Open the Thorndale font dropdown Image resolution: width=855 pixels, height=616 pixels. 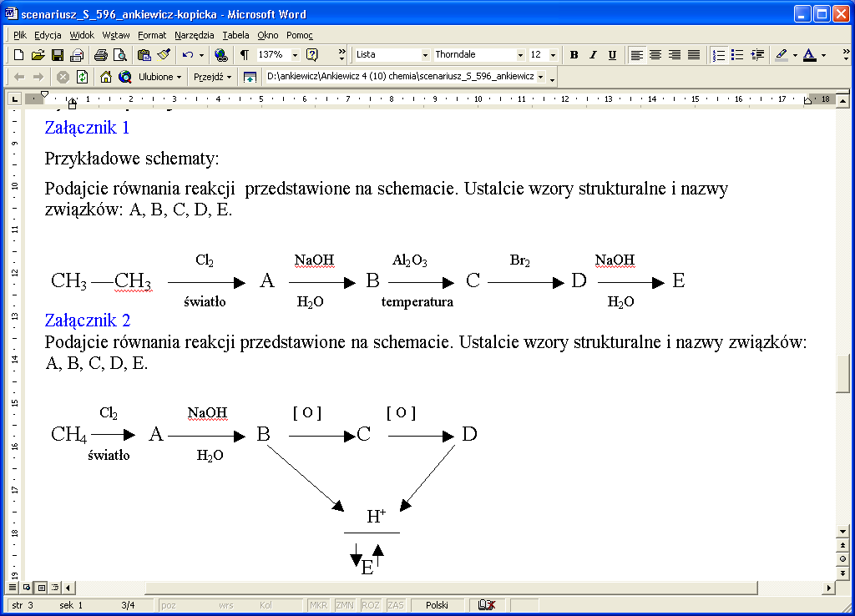[520, 54]
